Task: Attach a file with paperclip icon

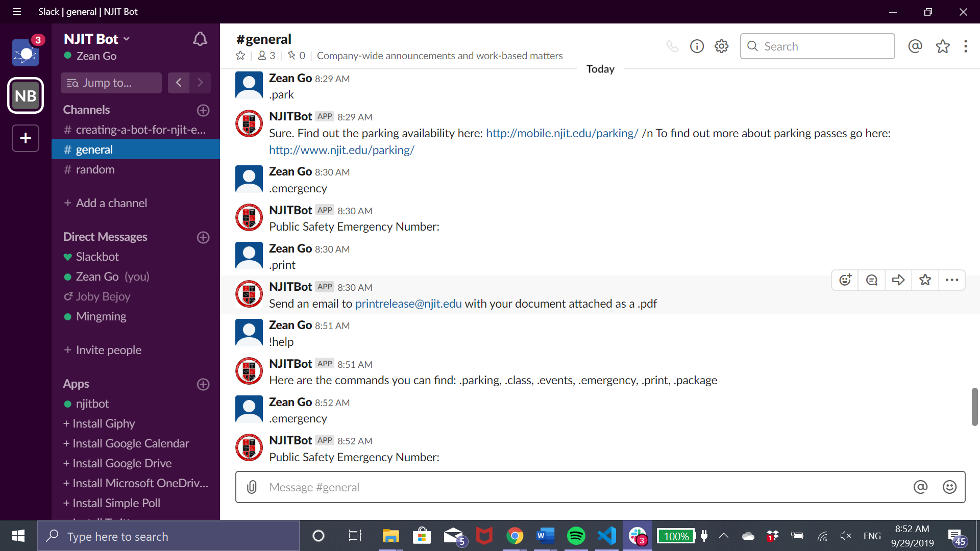Action: tap(252, 487)
